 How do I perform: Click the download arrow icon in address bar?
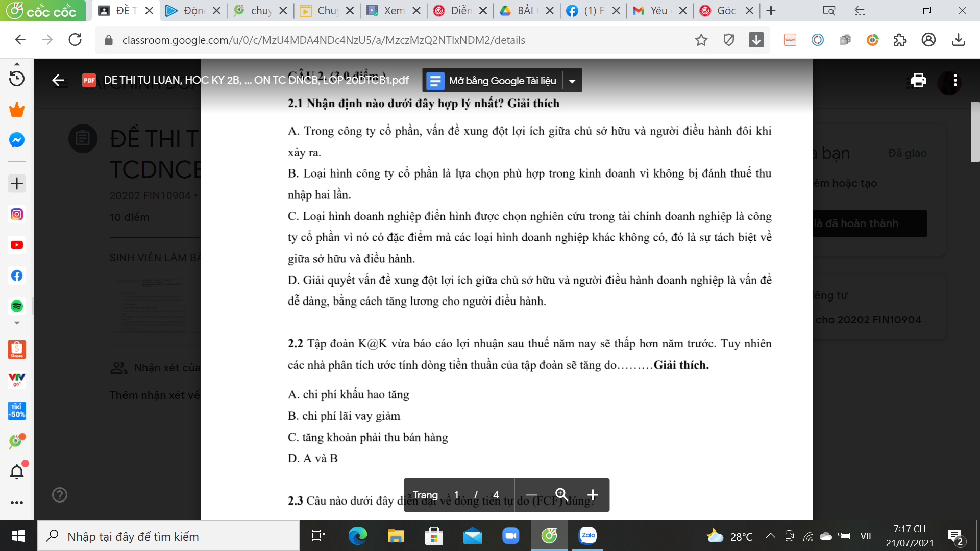click(756, 40)
